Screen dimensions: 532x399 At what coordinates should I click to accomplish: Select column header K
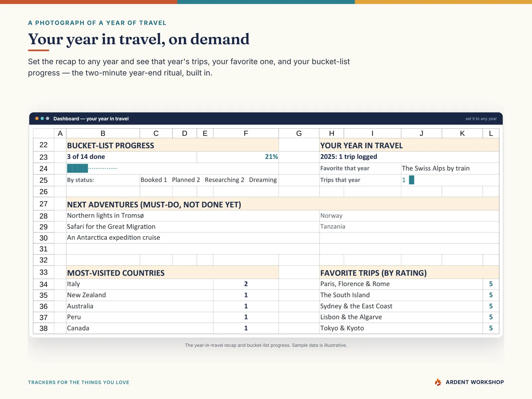pyautogui.click(x=462, y=133)
